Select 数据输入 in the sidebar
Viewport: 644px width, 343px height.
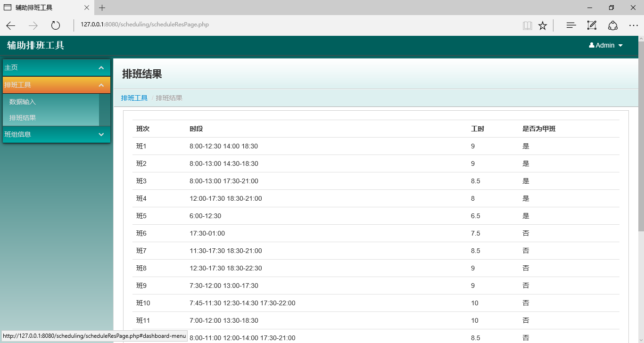click(23, 102)
